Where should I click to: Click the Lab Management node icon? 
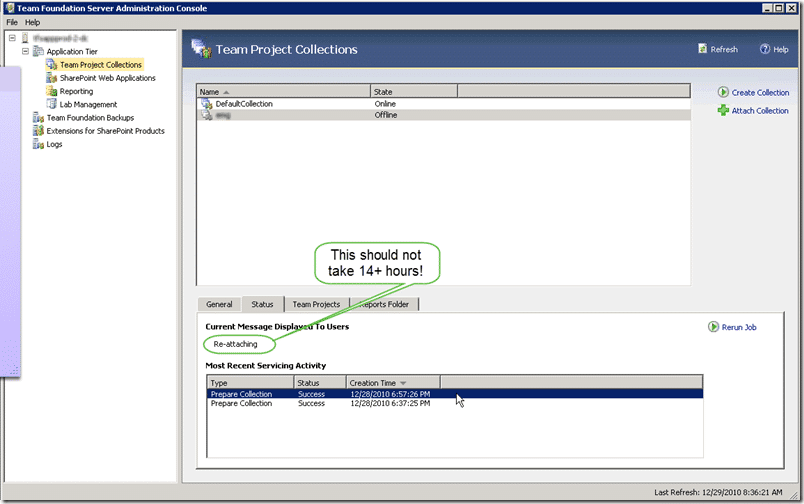coord(51,104)
